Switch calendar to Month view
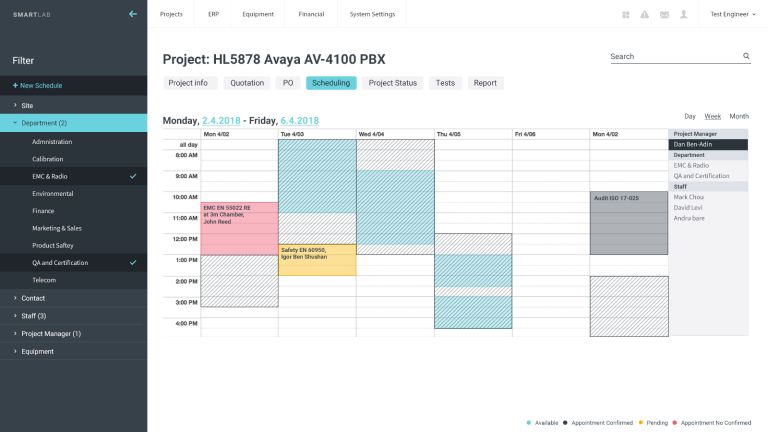This screenshot has width=768, height=432. tap(739, 116)
